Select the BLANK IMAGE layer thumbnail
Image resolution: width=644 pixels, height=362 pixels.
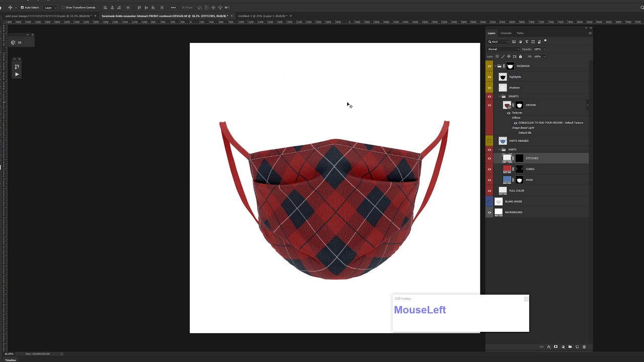(499, 202)
